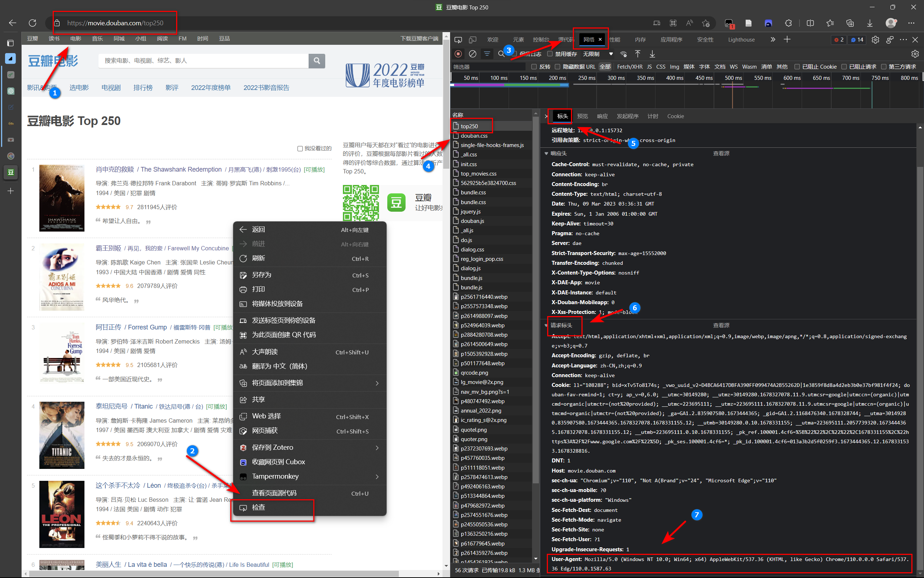Click the Douban search magnifier button
The height and width of the screenshot is (578, 924).
pos(317,61)
